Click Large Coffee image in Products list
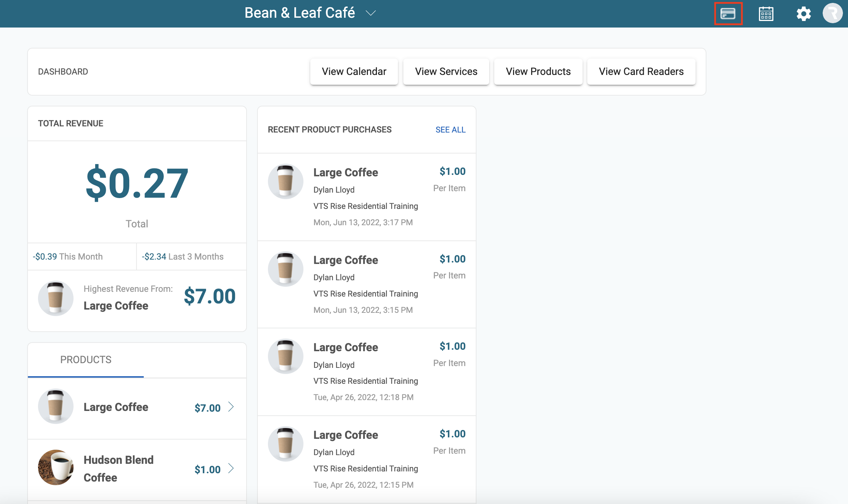This screenshot has height=504, width=848. (56, 406)
